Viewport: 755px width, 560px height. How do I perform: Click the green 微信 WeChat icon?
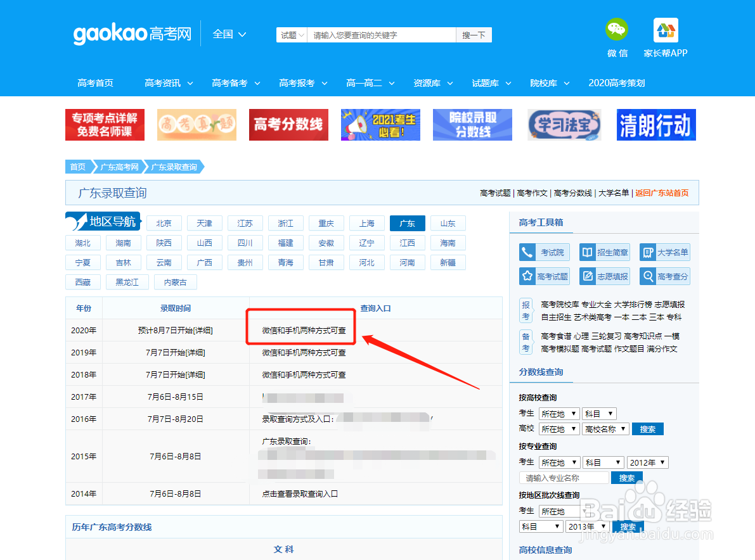616,30
